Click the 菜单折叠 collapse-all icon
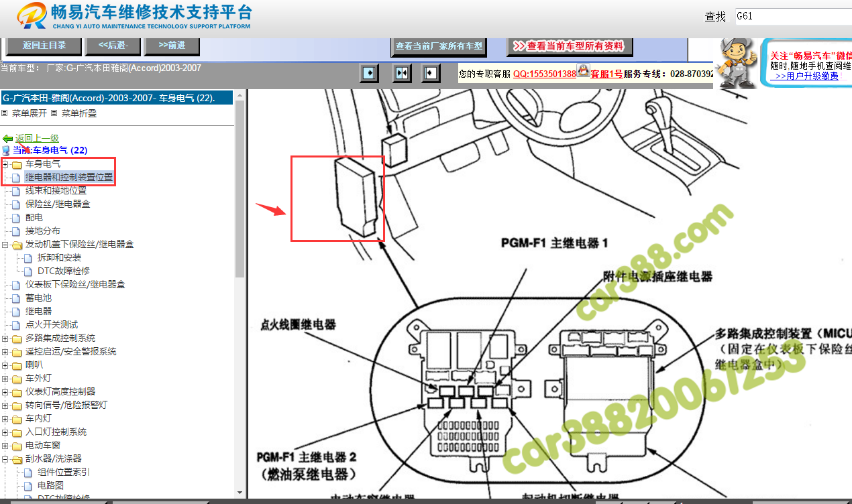This screenshot has height=504, width=852. (54, 113)
